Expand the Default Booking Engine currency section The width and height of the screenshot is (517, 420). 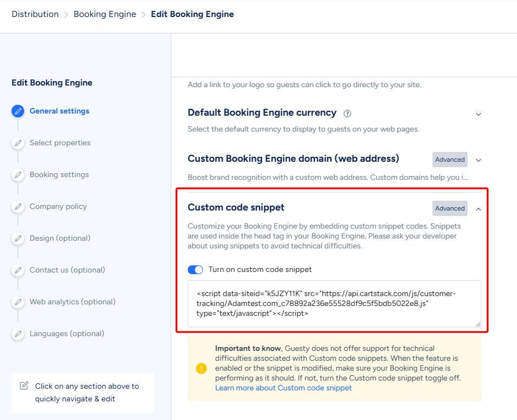click(479, 114)
